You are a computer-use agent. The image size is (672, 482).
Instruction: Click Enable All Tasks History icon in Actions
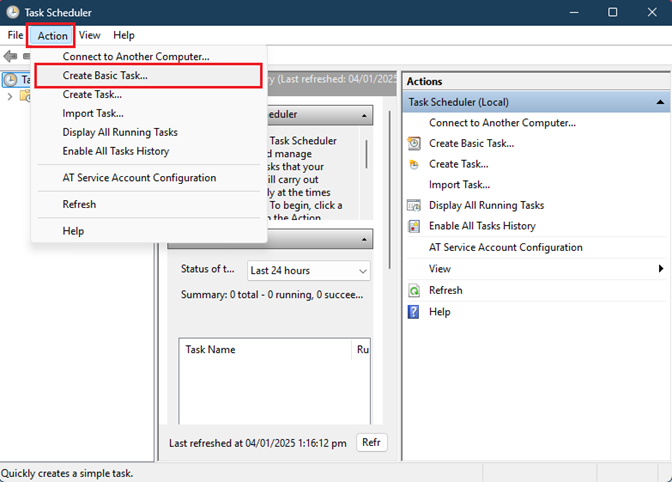click(414, 226)
